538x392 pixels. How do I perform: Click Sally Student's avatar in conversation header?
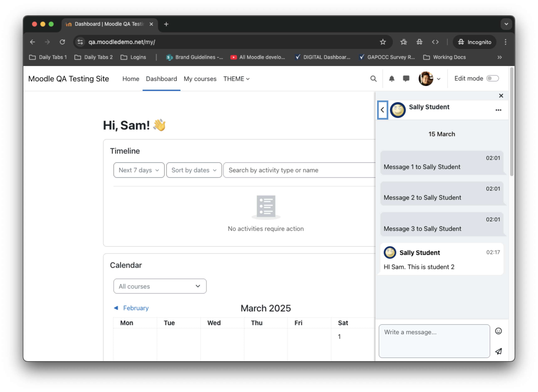[398, 110]
